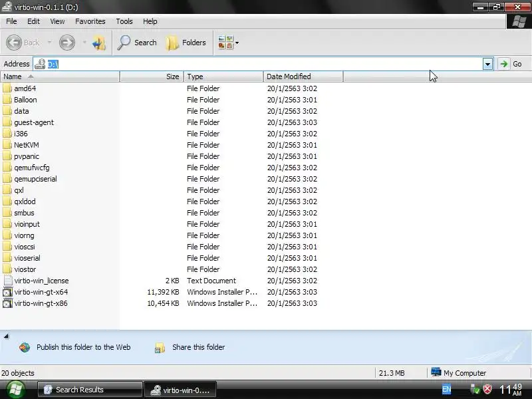The width and height of the screenshot is (532, 399).
Task: Select the vioscsi folder name
Action: 25,247
